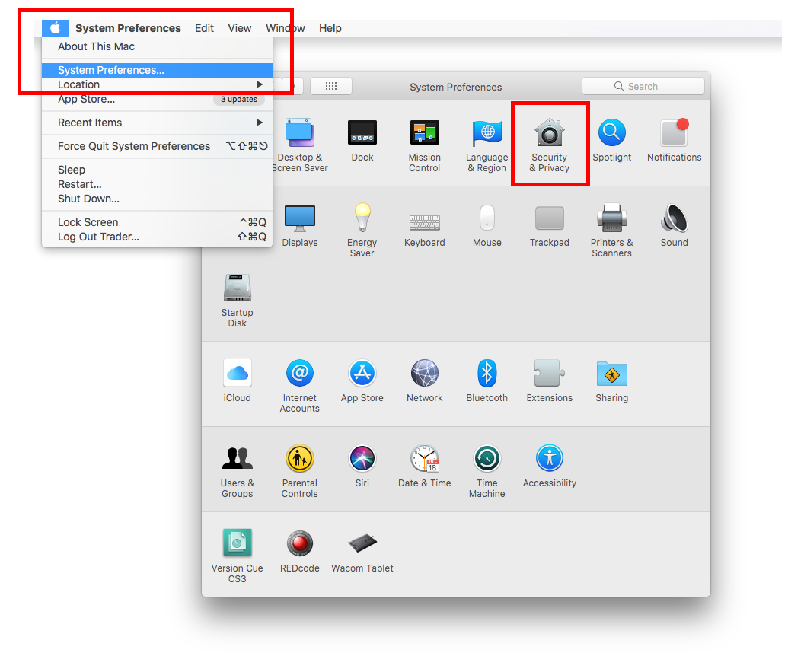This screenshot has height=672, width=804.
Task: Open the Security & Privacy preference pane
Action: coord(550,145)
